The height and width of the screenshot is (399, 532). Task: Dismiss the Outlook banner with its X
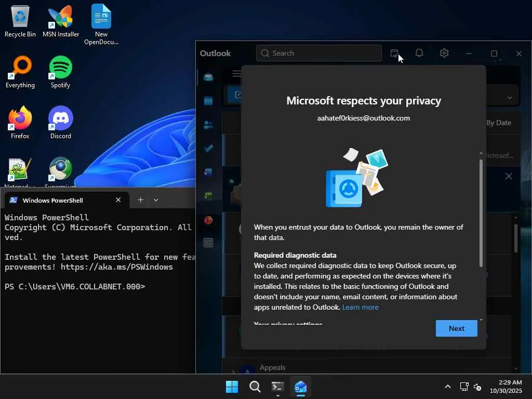tap(509, 176)
